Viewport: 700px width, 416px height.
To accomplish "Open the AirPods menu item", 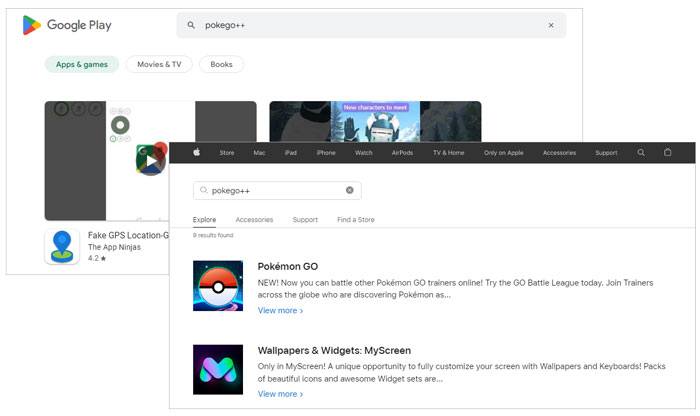I will coord(402,153).
